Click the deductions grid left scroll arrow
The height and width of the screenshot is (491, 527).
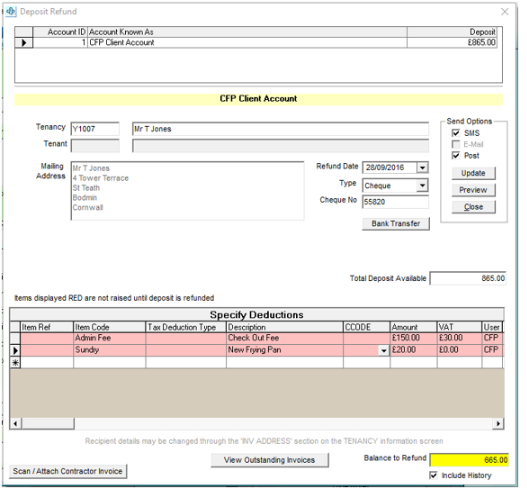(x=15, y=423)
